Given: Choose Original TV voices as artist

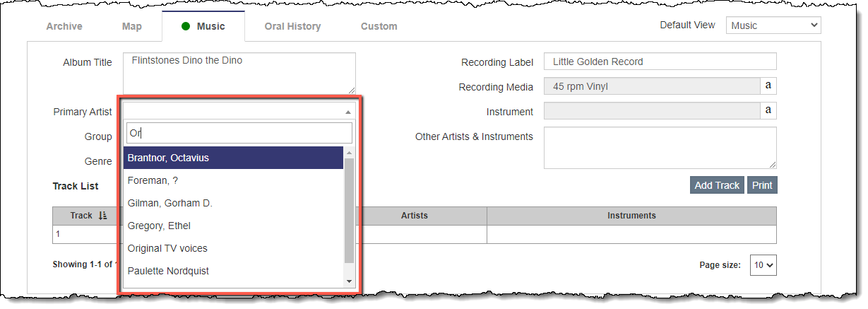Looking at the screenshot, I should (233, 248).
